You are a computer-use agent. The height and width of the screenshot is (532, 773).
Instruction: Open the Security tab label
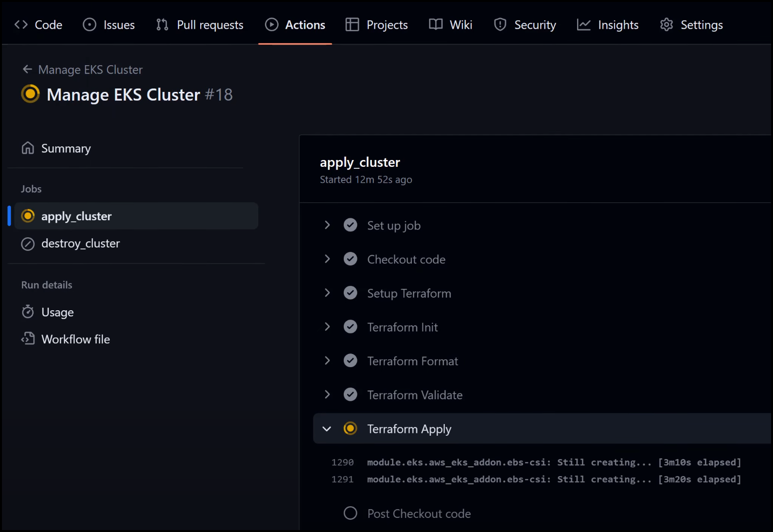click(x=535, y=25)
